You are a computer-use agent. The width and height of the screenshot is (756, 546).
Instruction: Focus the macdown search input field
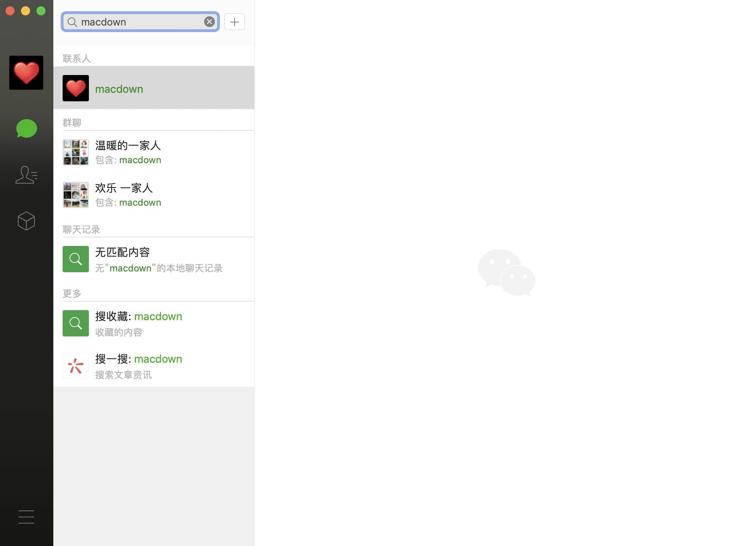click(141, 22)
